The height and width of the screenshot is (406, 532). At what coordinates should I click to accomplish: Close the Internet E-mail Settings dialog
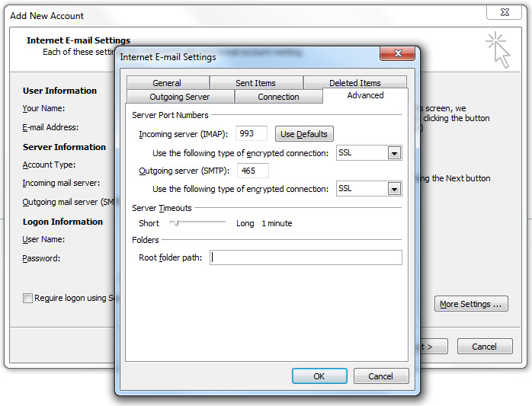tap(398, 53)
